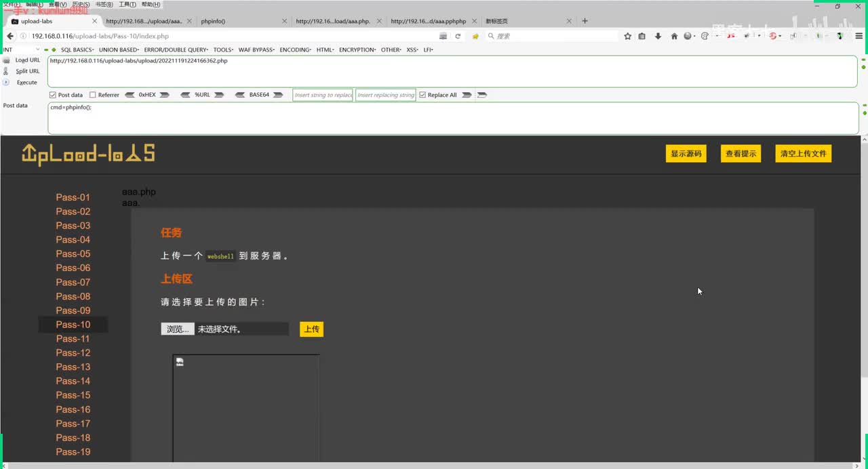Open the INT dropdown in HackBar
The height and width of the screenshot is (469, 868).
[21, 49]
